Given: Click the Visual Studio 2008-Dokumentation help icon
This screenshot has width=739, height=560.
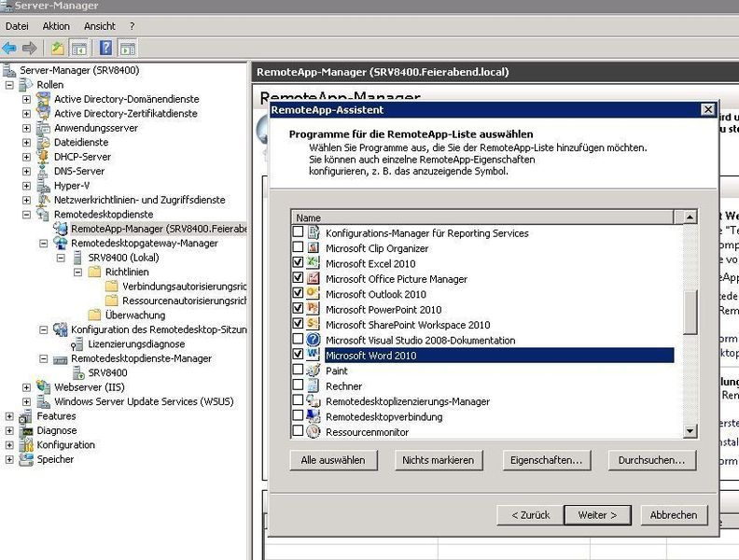Looking at the screenshot, I should pyautogui.click(x=313, y=340).
